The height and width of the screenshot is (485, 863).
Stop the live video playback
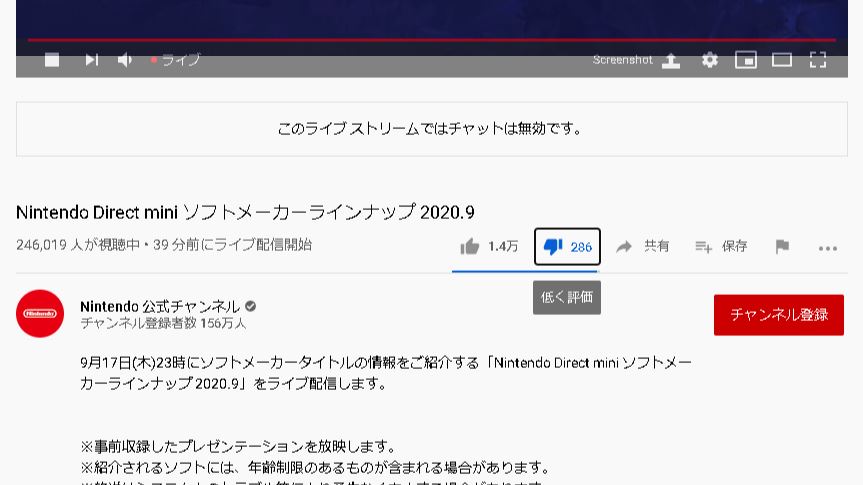pyautogui.click(x=52, y=59)
